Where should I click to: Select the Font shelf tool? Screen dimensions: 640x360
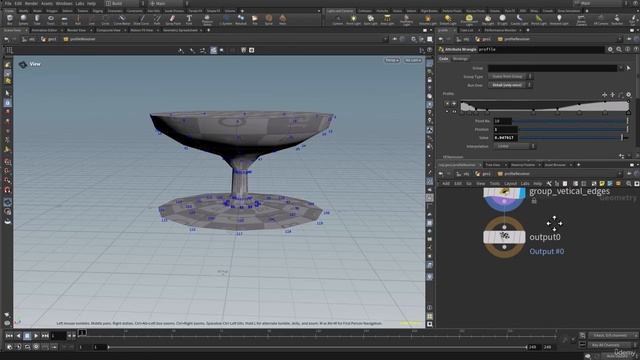pyautogui.click(x=189, y=19)
